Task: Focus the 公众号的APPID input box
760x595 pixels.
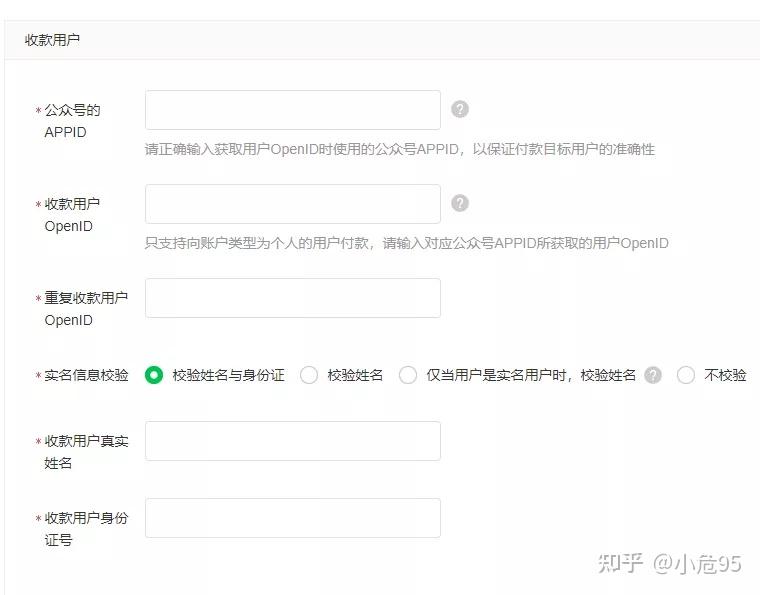Action: 292,110
